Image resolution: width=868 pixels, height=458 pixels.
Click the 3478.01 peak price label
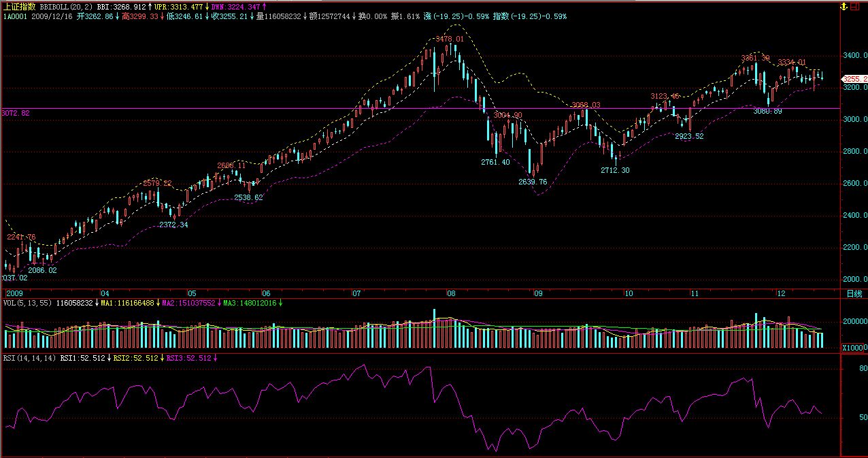coord(450,39)
